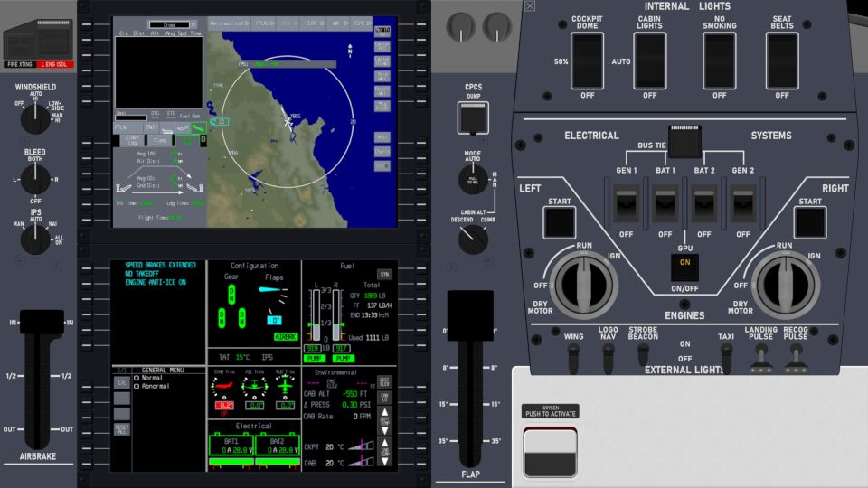Click the BAT1 electrical indicator
Viewport: 868px width, 488px height.
pyautogui.click(x=231, y=446)
